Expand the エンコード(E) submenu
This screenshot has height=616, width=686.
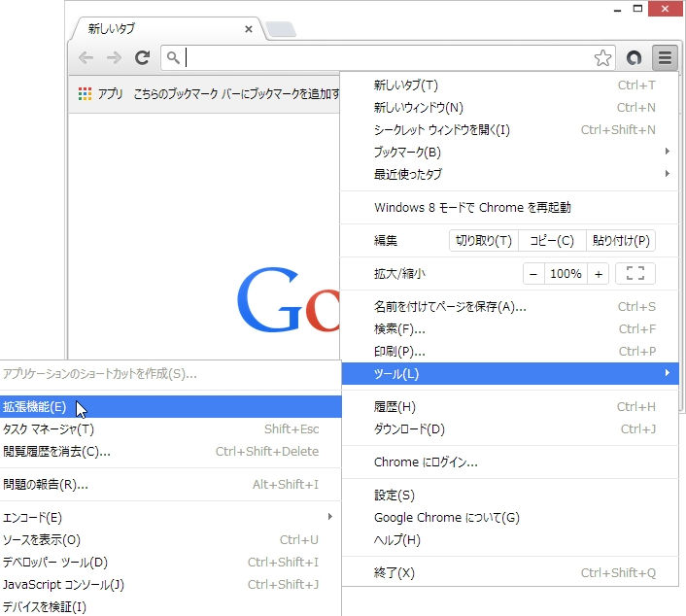point(170,517)
